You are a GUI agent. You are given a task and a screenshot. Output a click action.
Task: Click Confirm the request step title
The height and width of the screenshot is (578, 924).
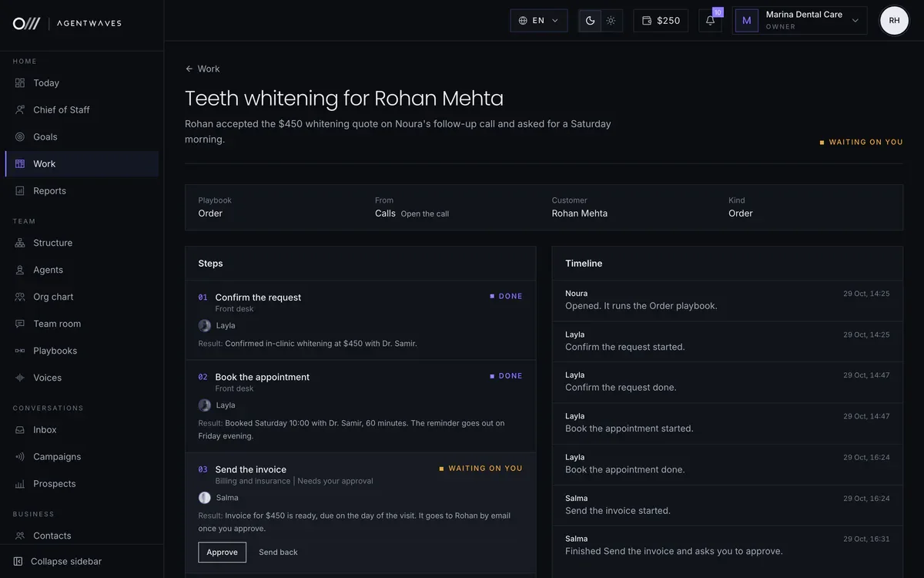click(x=258, y=297)
